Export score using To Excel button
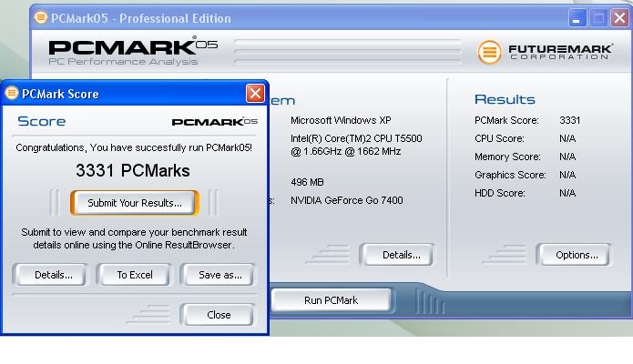This screenshot has width=633, height=364. pyautogui.click(x=135, y=275)
